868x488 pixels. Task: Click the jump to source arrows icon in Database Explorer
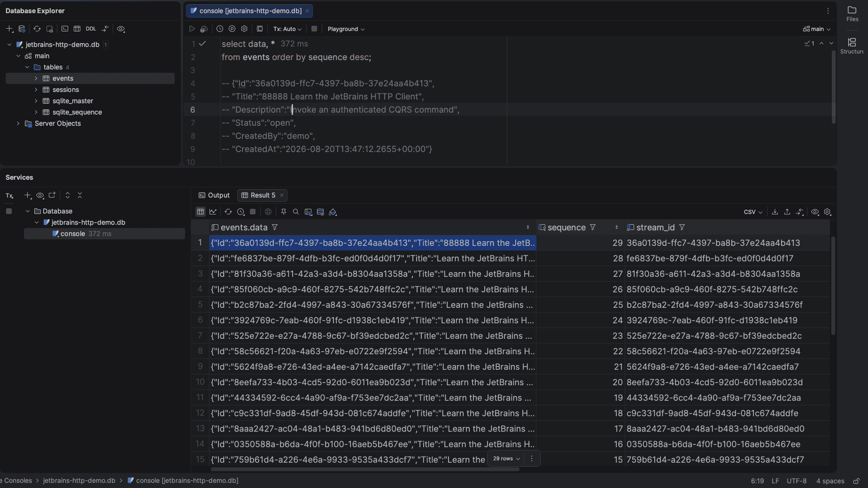click(105, 29)
